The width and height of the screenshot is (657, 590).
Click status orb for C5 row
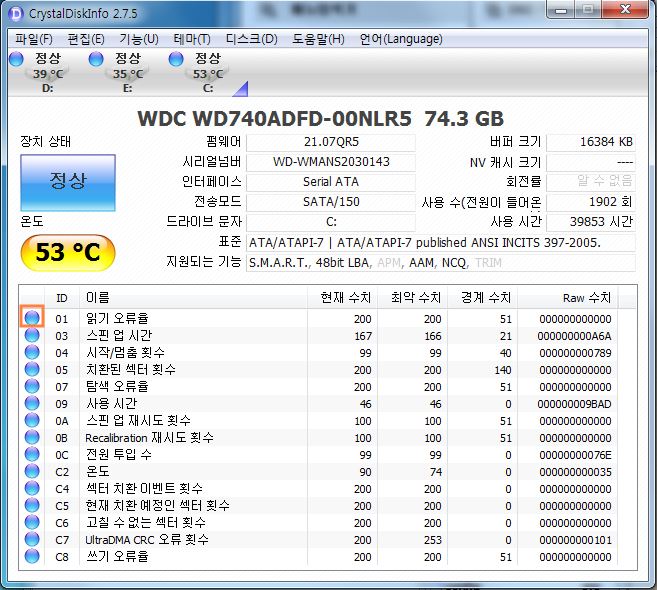32,505
